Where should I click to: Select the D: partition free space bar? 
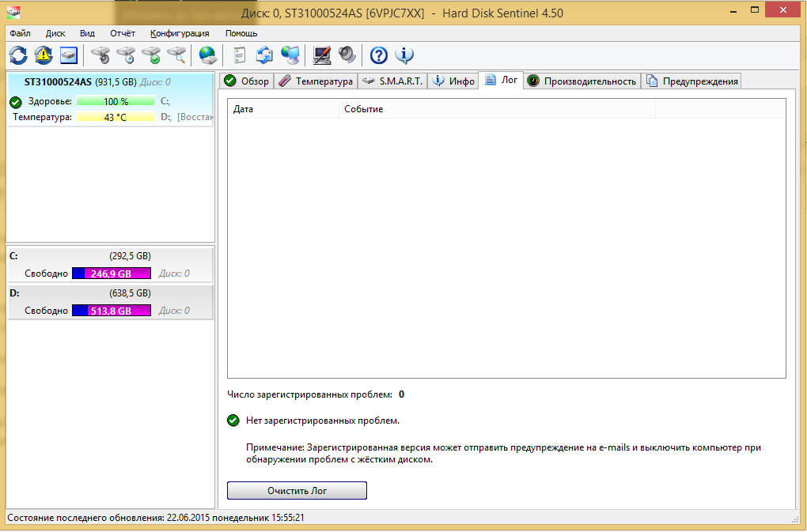[x=111, y=311]
